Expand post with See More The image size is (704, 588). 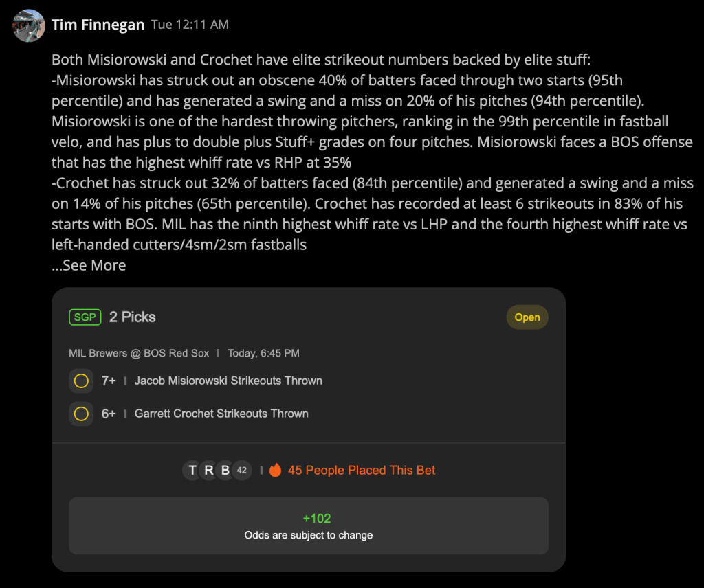(x=89, y=265)
